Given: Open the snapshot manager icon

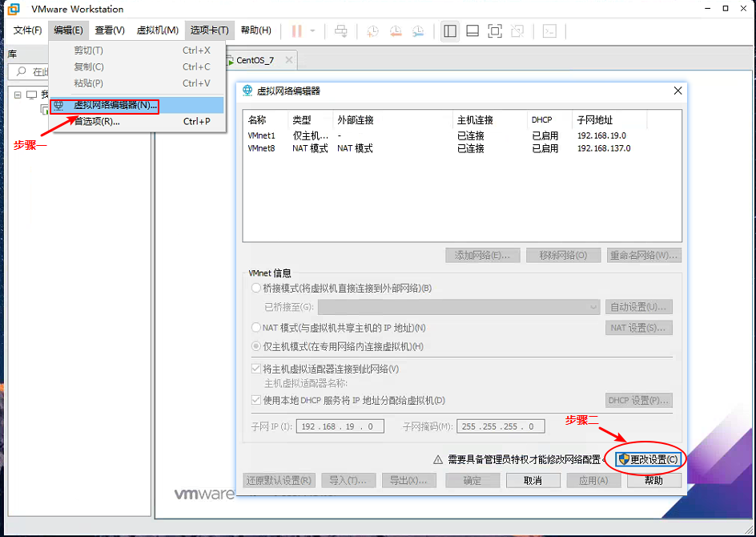Looking at the screenshot, I should [418, 31].
